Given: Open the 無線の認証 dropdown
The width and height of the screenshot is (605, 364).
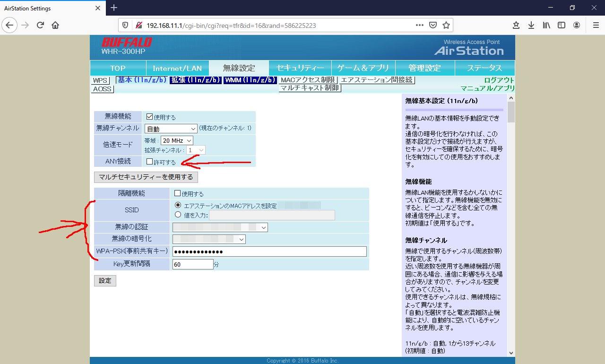Looking at the screenshot, I should pos(220,227).
